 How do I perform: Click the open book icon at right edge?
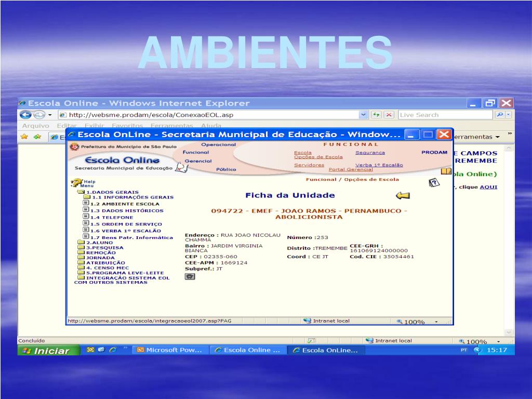(x=446, y=171)
